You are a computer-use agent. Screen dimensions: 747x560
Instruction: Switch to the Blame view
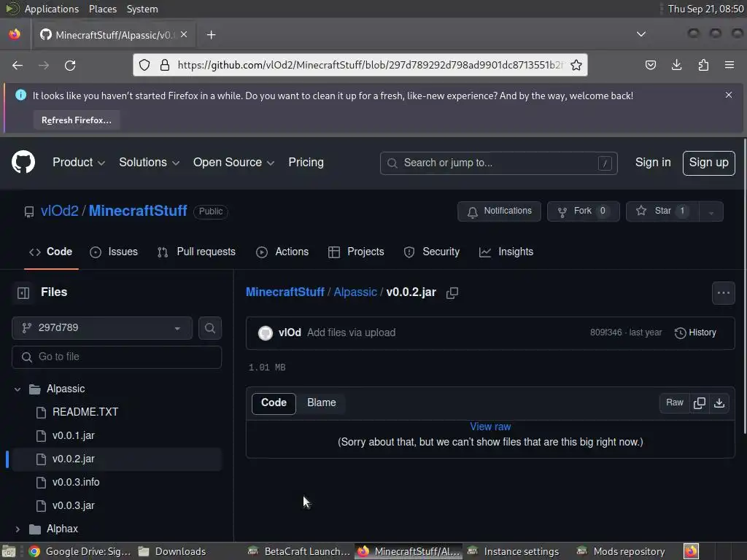click(322, 402)
